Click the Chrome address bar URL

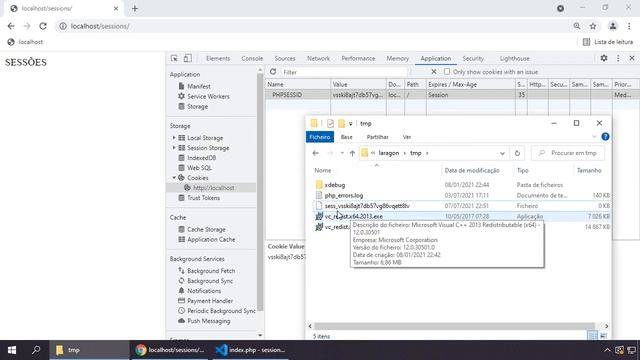pyautogui.click(x=100, y=26)
